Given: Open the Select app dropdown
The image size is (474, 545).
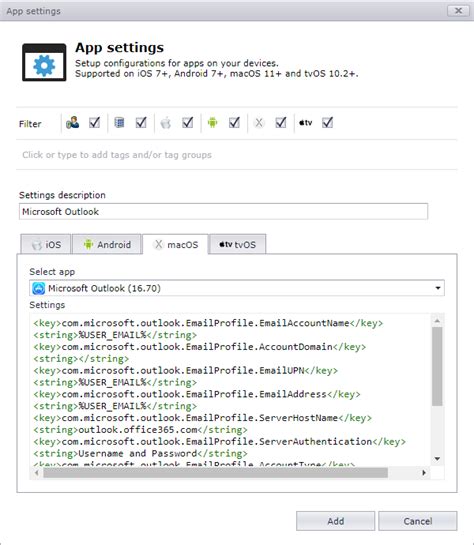Looking at the screenshot, I should pyautogui.click(x=237, y=288).
